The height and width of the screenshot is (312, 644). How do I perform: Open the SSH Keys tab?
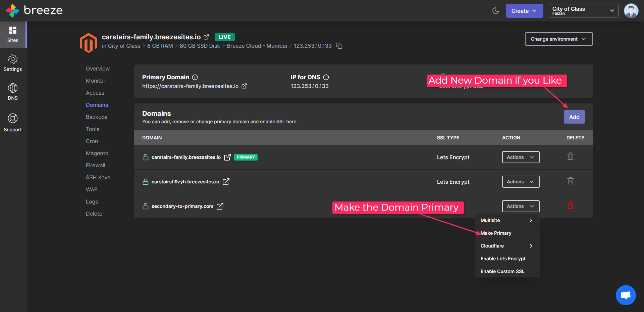coord(98,177)
